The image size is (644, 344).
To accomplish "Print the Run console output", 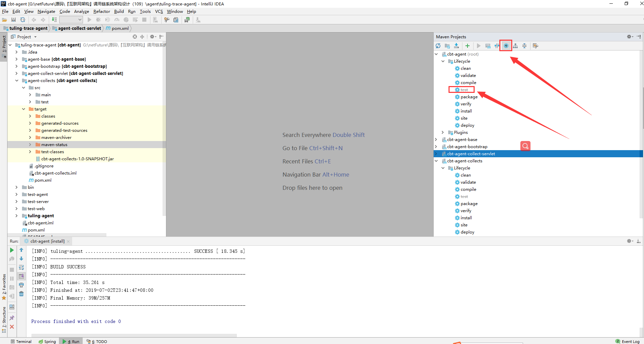I will point(21,285).
